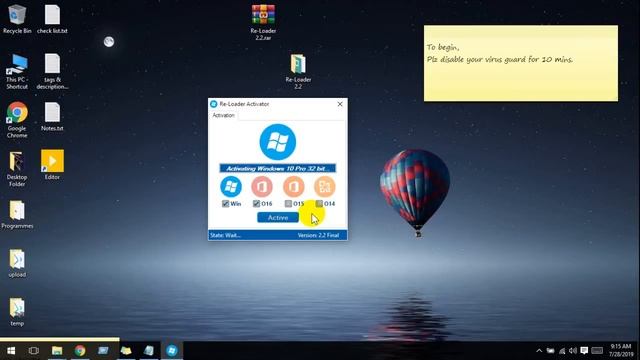Select the Office 2016 (O16) icon
Screen dimensions: 640x360
pos(262,187)
